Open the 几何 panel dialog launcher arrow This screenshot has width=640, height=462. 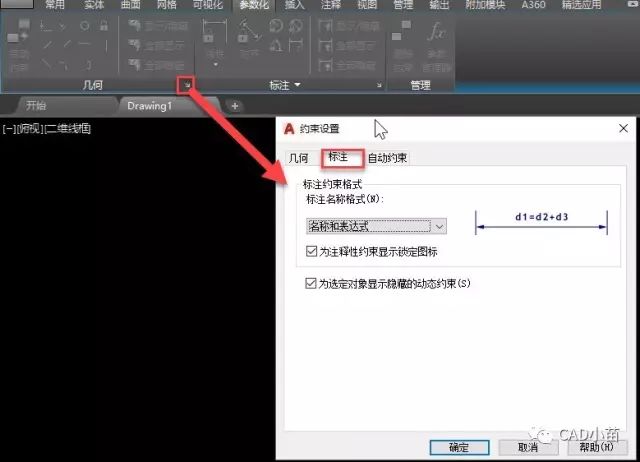coord(186,86)
